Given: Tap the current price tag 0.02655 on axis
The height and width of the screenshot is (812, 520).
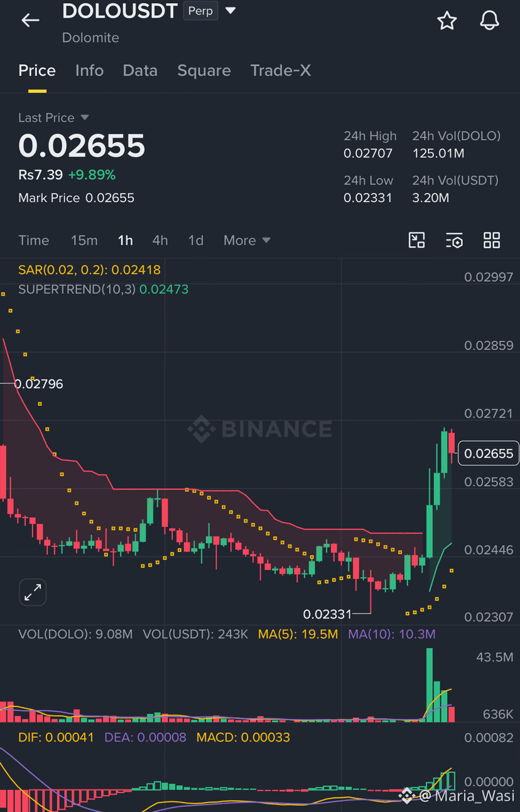Looking at the screenshot, I should tap(489, 453).
